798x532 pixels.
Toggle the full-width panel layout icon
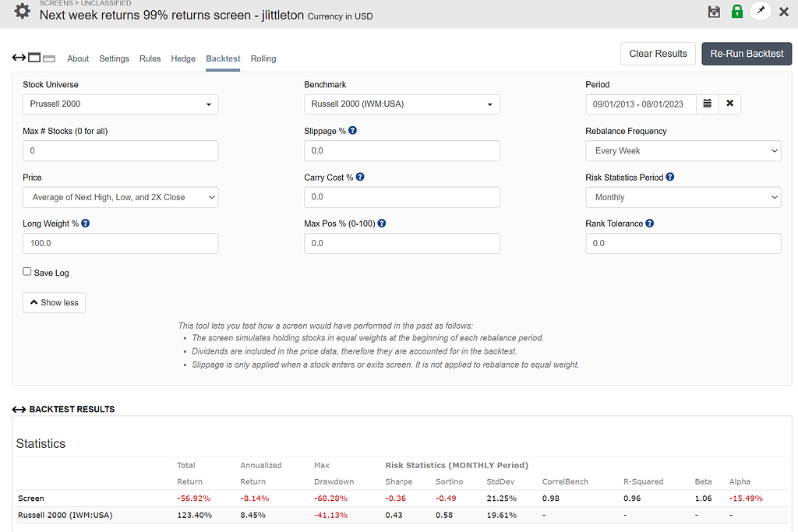[34, 58]
